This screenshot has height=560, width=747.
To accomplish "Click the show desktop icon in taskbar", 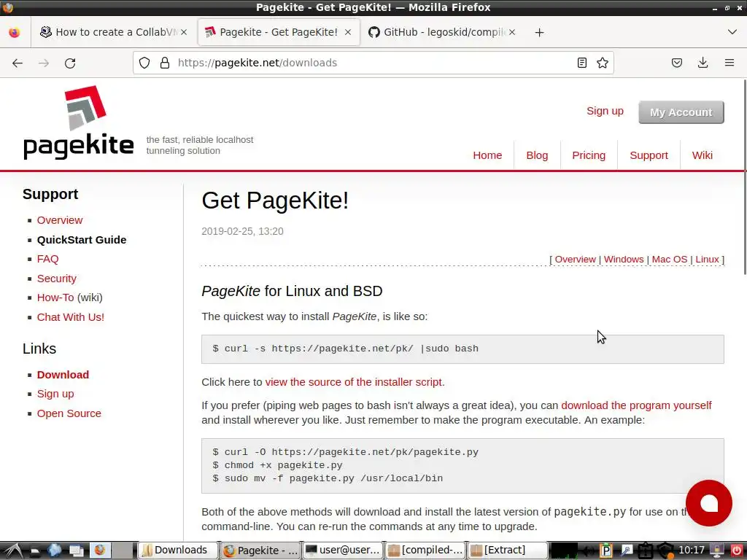I will click(76, 551).
